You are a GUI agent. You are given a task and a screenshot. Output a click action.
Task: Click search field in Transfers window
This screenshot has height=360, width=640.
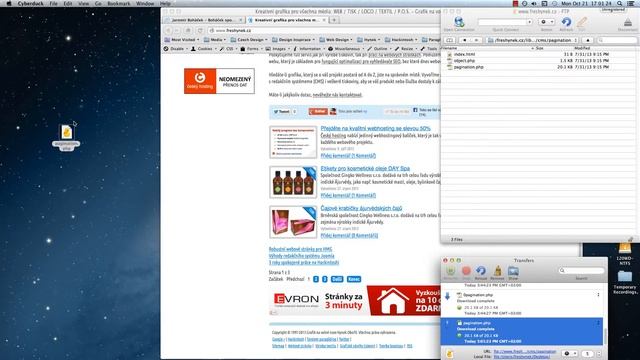coord(582,270)
